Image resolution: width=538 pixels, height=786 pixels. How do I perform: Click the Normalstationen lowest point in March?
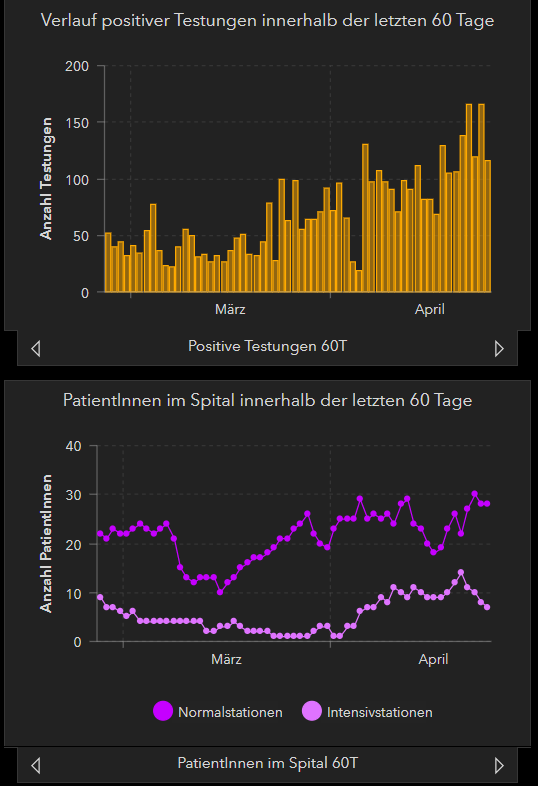pos(220,592)
